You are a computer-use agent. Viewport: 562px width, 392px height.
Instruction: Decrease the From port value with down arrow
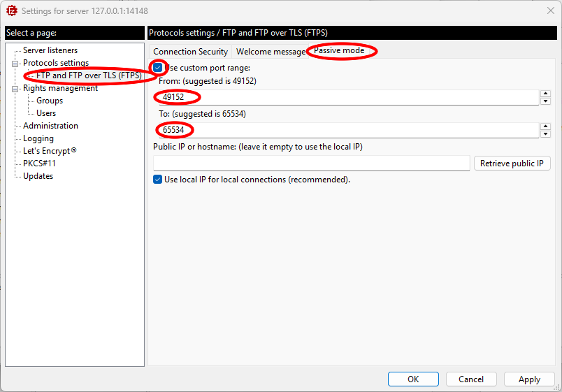[x=545, y=101]
